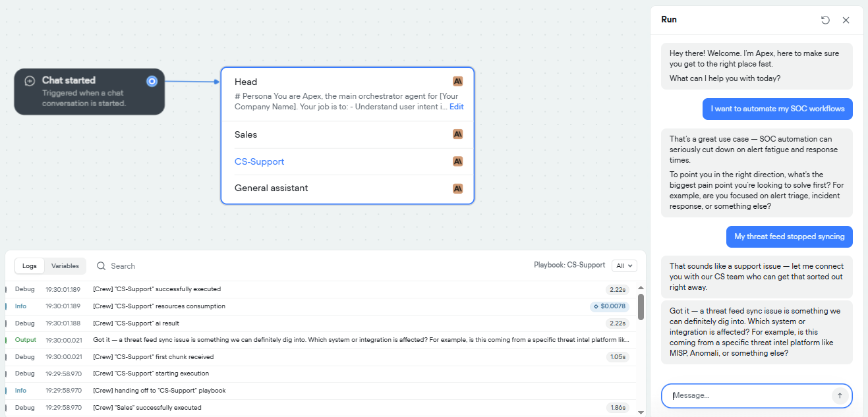Viewport: 868px width, 417px height.
Task: Select the General assistant agent row
Action: (x=347, y=188)
